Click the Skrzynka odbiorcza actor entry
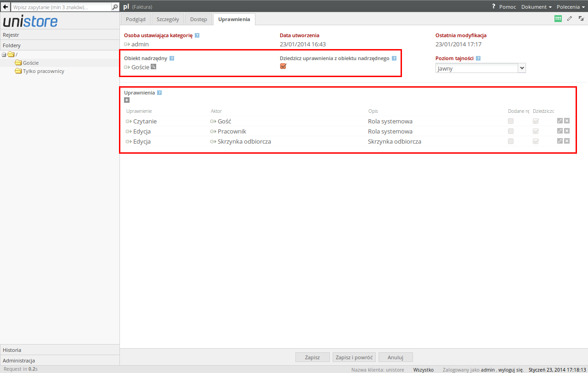 244,141
